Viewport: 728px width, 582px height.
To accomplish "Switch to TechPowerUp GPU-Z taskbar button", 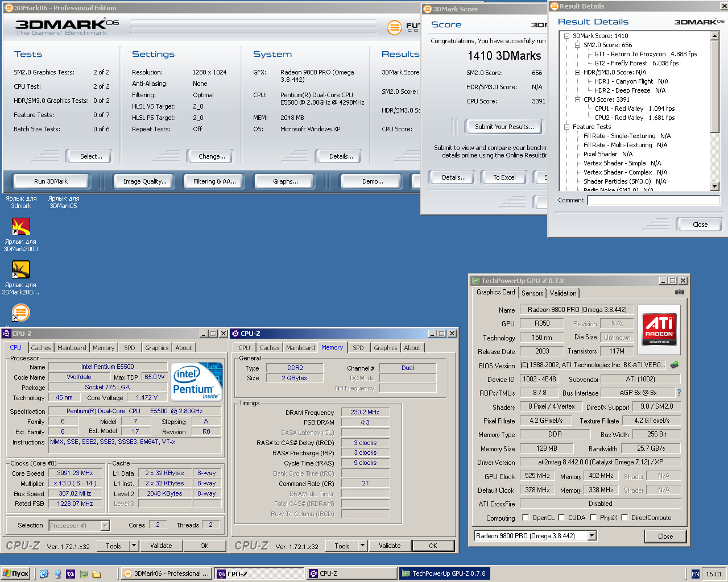I will pos(445,574).
